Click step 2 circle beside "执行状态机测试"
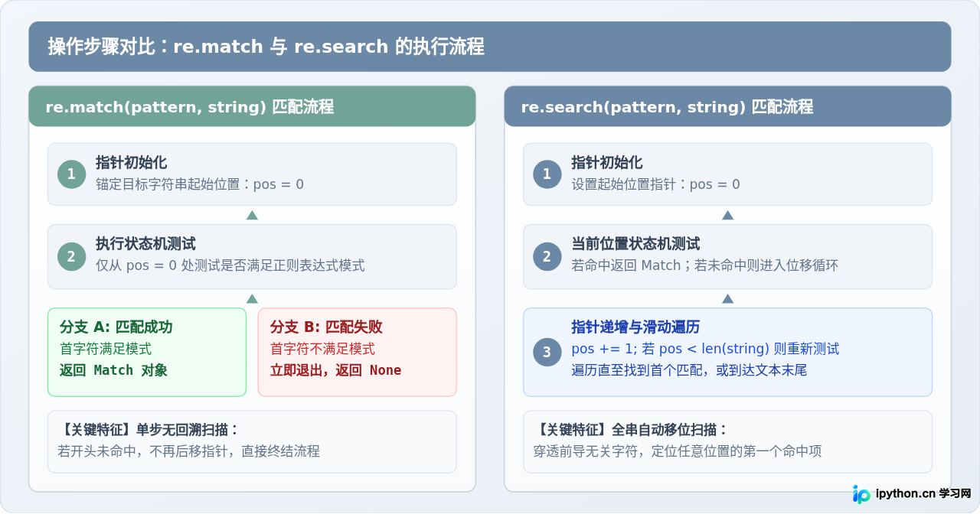Image resolution: width=980 pixels, height=514 pixels. click(71, 257)
